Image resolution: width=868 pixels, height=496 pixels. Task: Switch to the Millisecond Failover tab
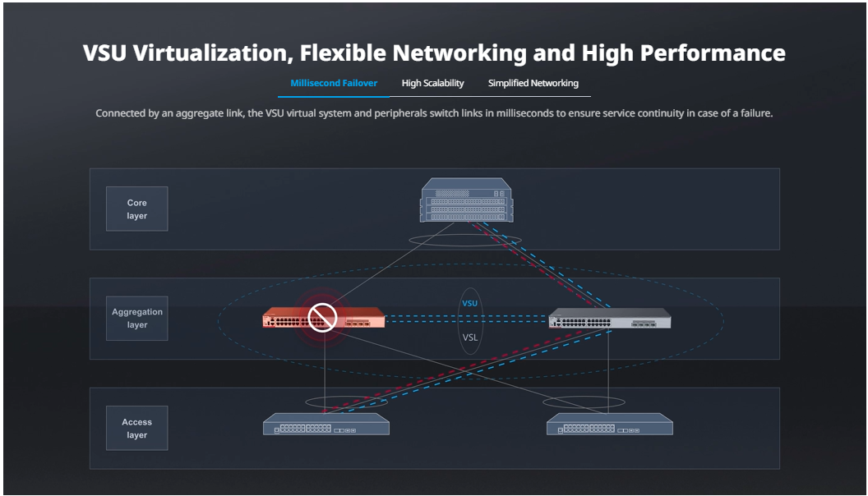click(x=334, y=83)
